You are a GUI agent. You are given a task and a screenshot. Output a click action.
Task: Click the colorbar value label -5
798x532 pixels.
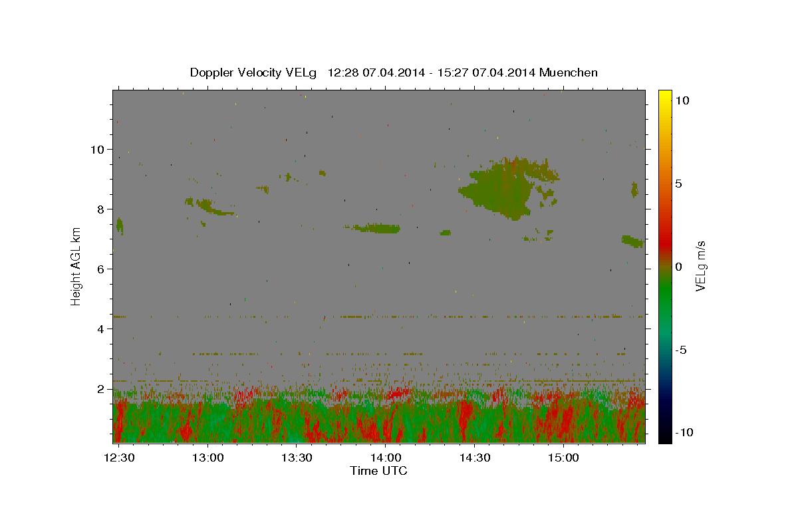(681, 350)
